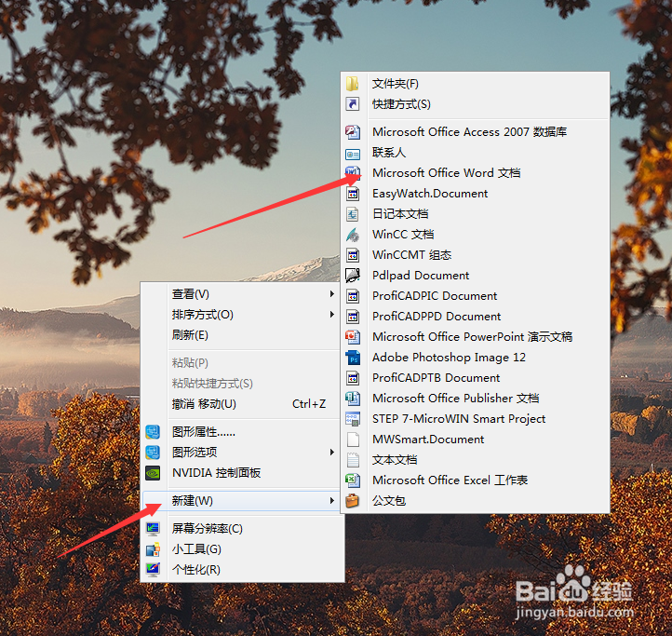Click the ProfiCADPPD Document icon
The width and height of the screenshot is (672, 636).
coord(352,317)
